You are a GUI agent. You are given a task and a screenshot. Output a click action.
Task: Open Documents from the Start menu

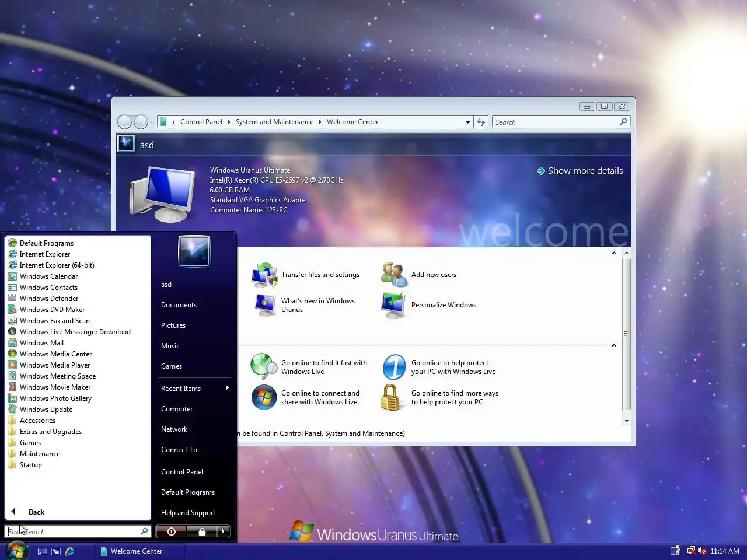[x=179, y=305]
